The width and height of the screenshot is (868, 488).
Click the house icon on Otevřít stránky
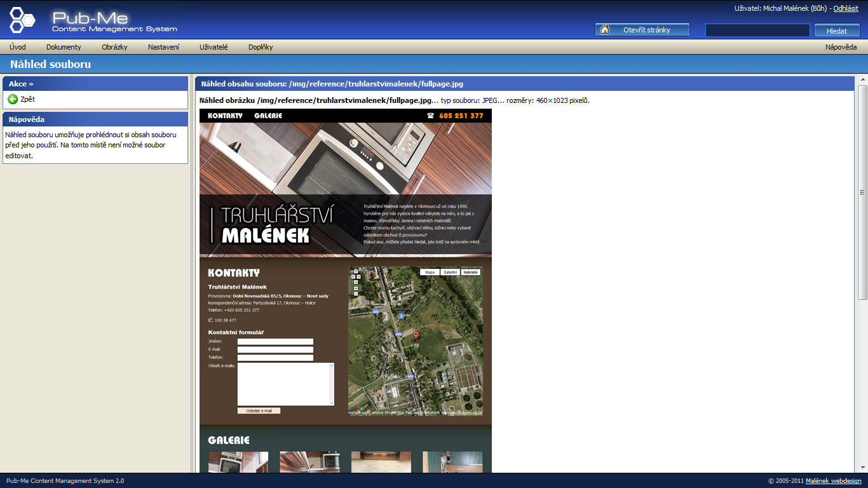click(605, 29)
